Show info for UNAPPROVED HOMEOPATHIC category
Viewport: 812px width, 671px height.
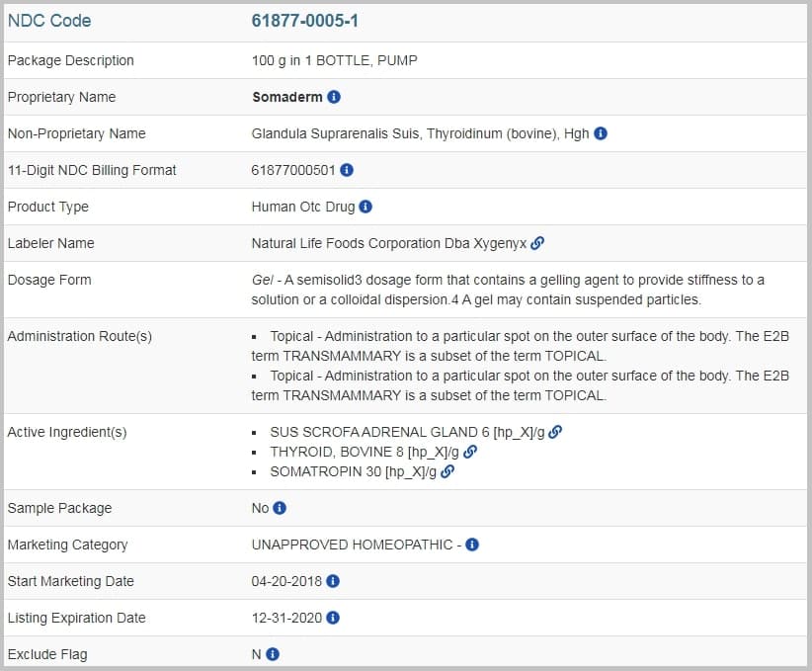(x=472, y=545)
